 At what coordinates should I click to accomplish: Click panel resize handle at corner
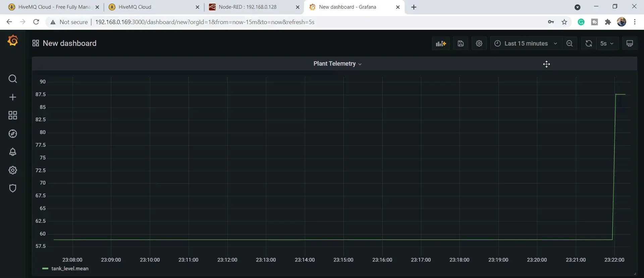coord(635,274)
